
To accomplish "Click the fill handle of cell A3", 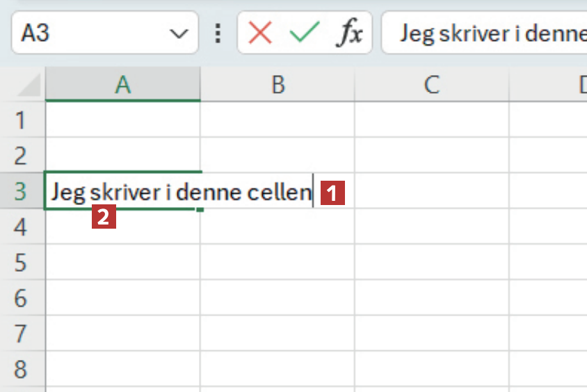I will click(x=200, y=209).
